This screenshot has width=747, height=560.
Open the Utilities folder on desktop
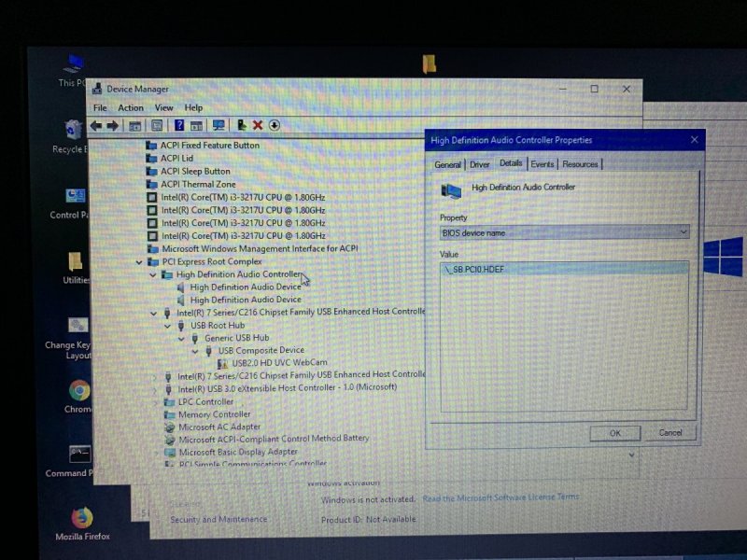coord(76,268)
